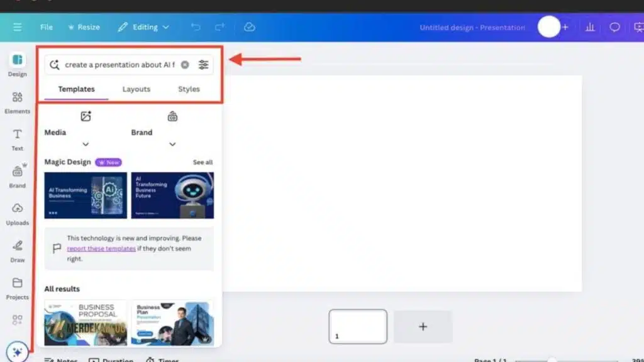Open the Elements sidebar panel
The height and width of the screenshot is (362, 644).
click(17, 102)
